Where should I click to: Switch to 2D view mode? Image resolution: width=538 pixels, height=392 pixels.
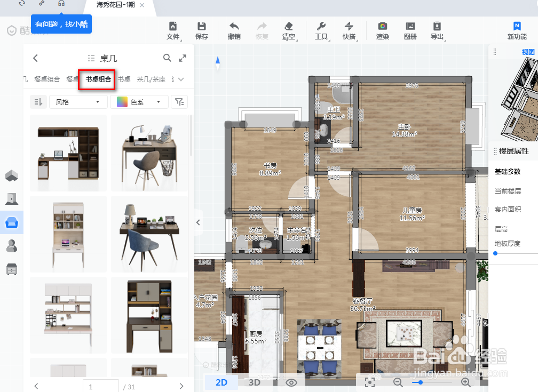pyautogui.click(x=221, y=382)
